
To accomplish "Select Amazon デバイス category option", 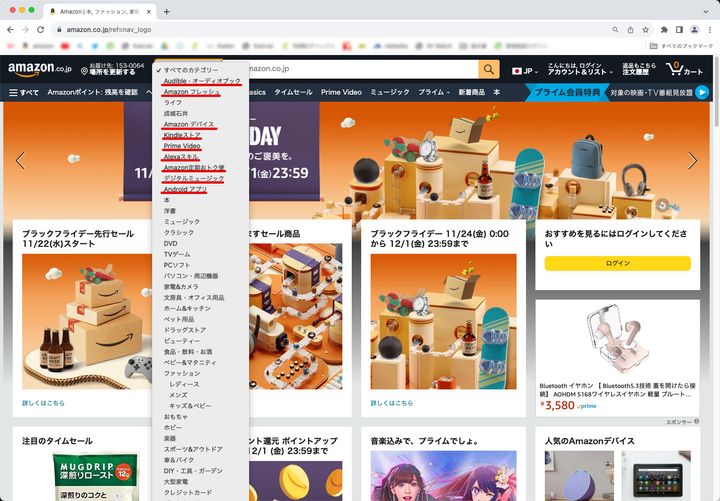I will click(x=188, y=124).
